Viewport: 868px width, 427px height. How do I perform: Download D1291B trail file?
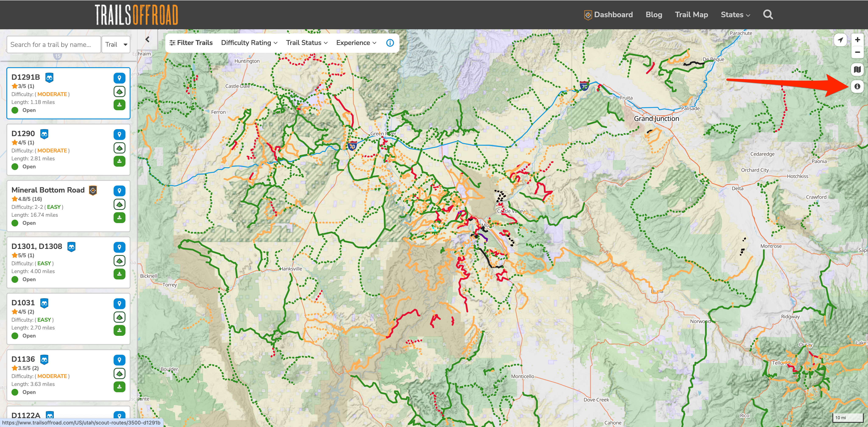119,105
